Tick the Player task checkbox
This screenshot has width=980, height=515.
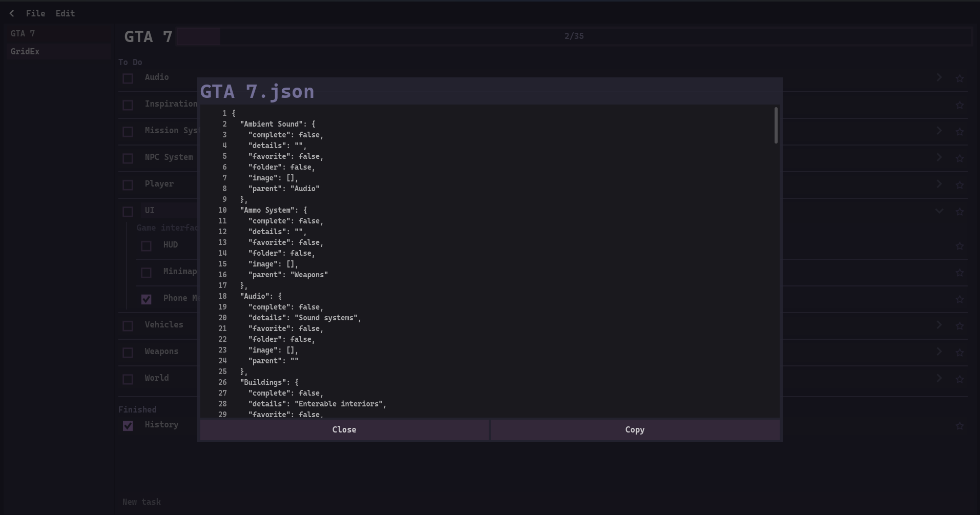click(128, 185)
